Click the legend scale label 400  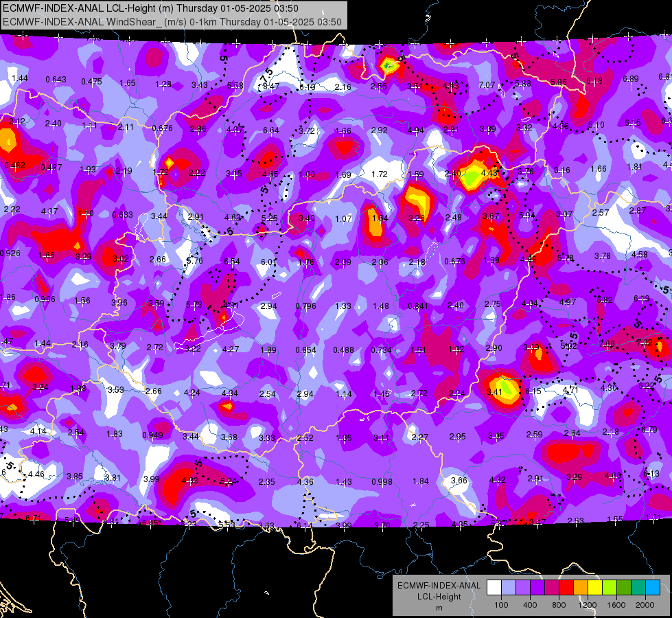coord(530,605)
